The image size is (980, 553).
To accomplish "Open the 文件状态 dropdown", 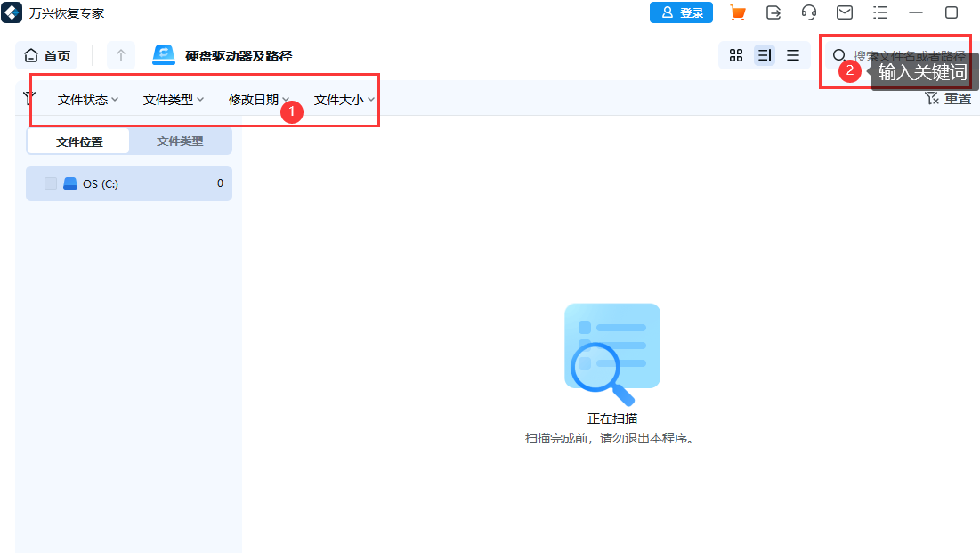I will click(x=86, y=100).
